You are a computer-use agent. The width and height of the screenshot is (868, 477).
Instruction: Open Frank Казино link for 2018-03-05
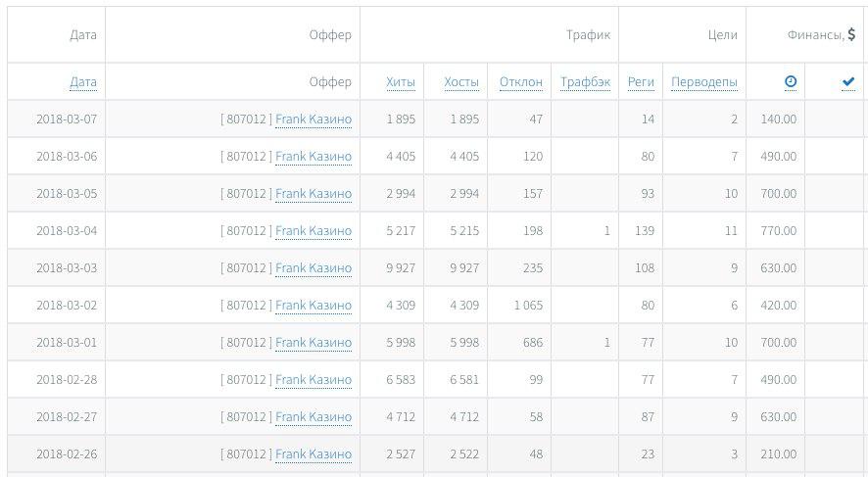313,194
